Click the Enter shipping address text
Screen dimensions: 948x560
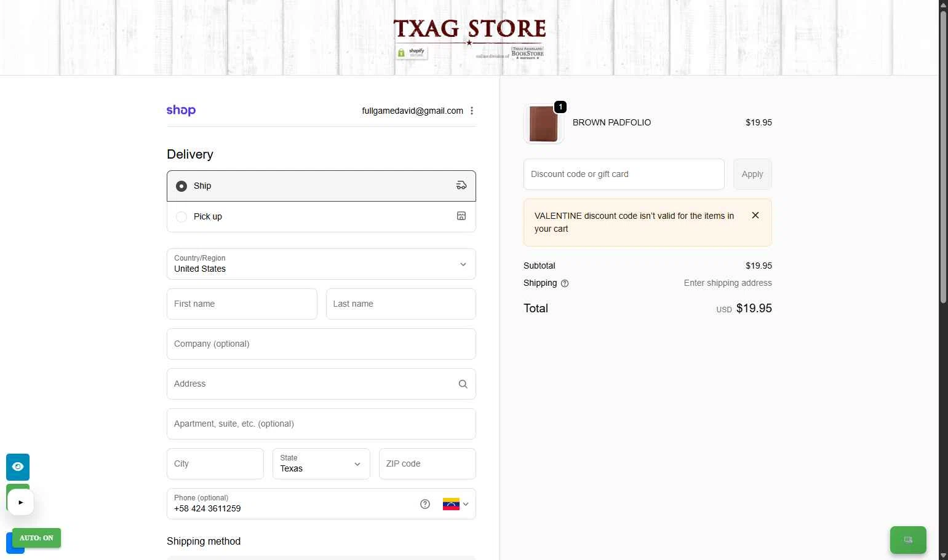click(x=728, y=283)
